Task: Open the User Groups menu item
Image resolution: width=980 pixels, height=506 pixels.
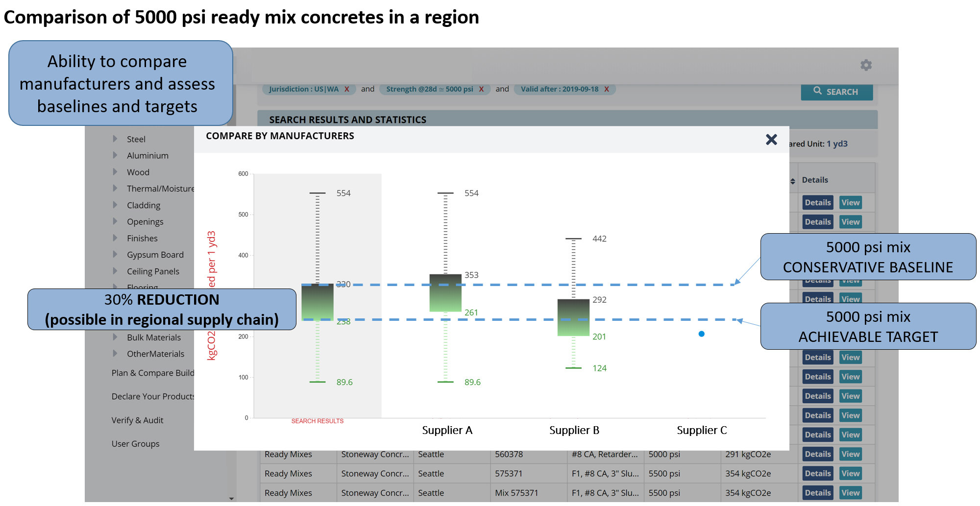Action: coord(135,444)
